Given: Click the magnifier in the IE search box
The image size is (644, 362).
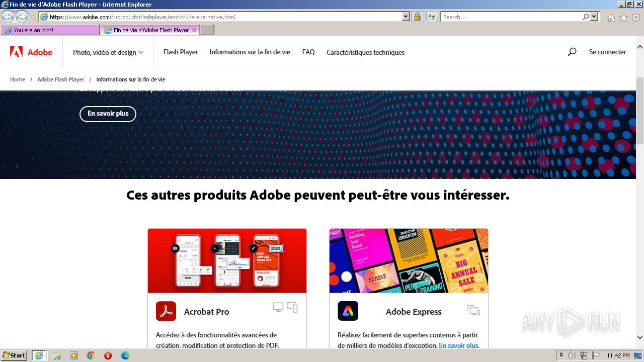Looking at the screenshot, I should pyautogui.click(x=586, y=17).
